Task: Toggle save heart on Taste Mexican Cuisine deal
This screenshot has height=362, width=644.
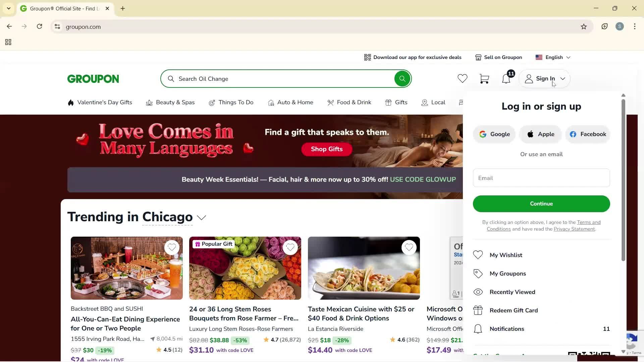Action: (409, 247)
